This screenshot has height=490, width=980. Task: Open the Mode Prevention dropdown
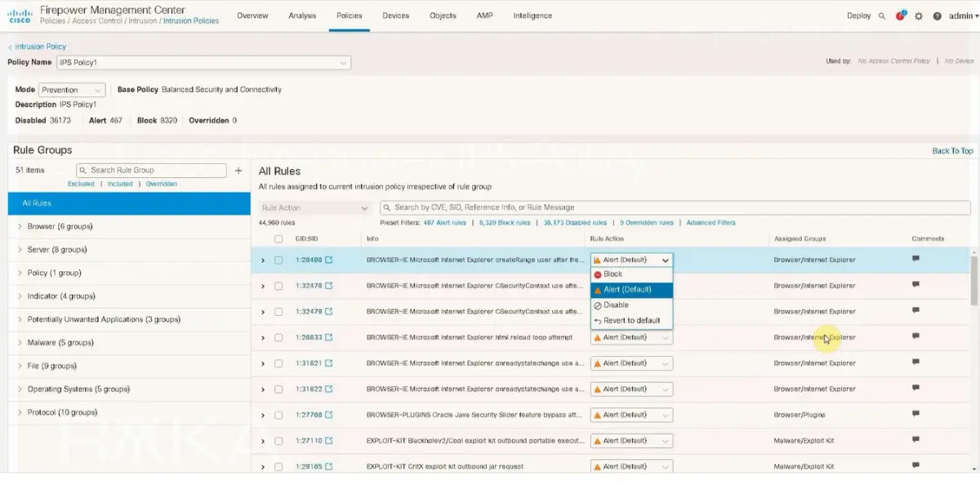(x=72, y=90)
